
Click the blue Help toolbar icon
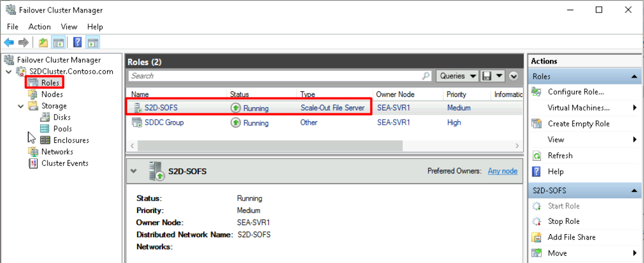(77, 43)
